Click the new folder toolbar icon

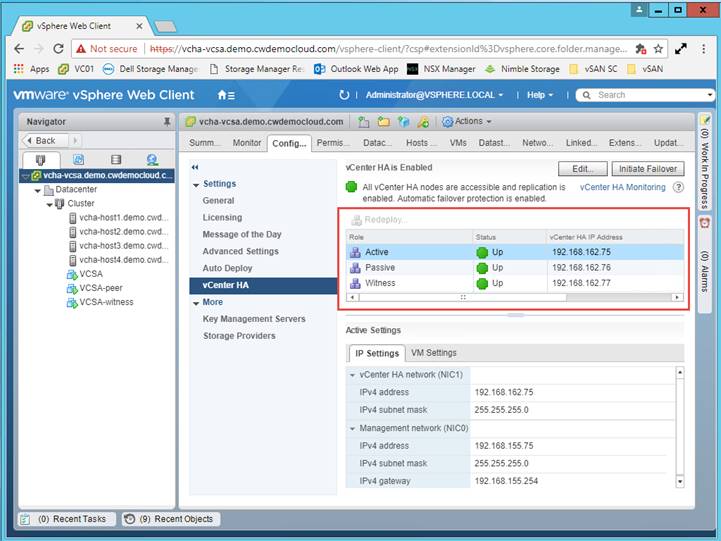383,121
